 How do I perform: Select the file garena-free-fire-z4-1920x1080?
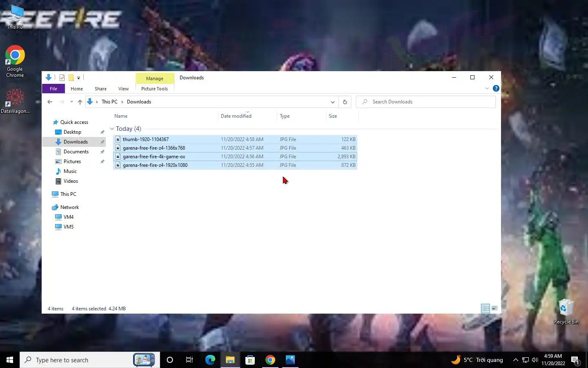click(x=235, y=165)
